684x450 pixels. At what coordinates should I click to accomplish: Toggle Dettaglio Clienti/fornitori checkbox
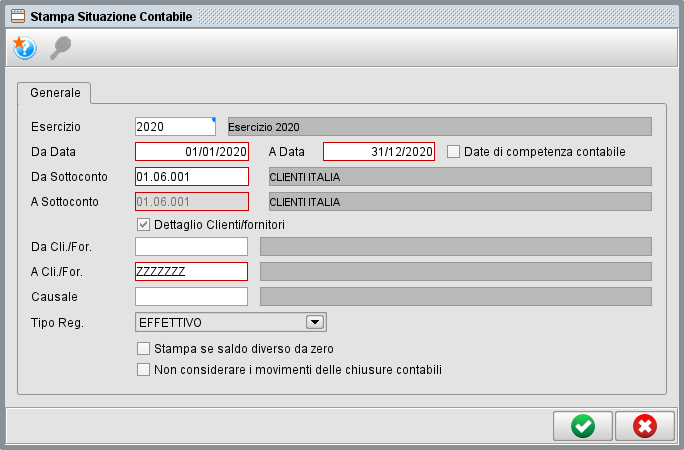pyautogui.click(x=143, y=225)
